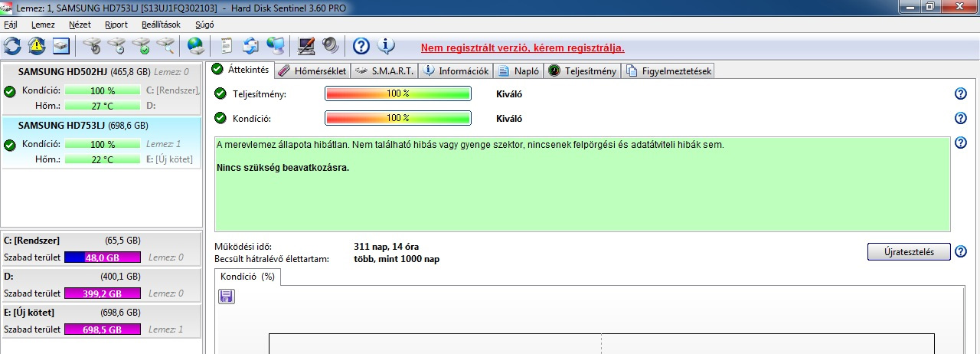
Task: Switch to the Hőmérséklet tab
Action: (x=312, y=71)
